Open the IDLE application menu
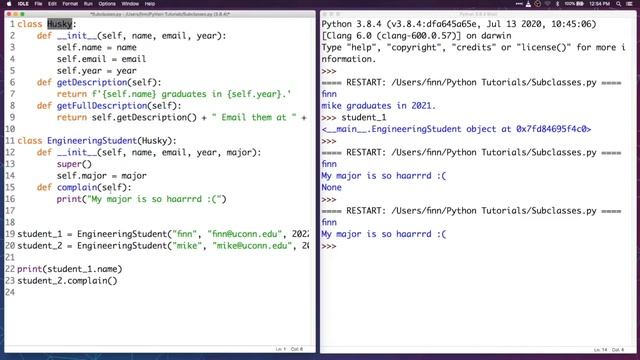This screenshot has width=640, height=360. point(23,4)
